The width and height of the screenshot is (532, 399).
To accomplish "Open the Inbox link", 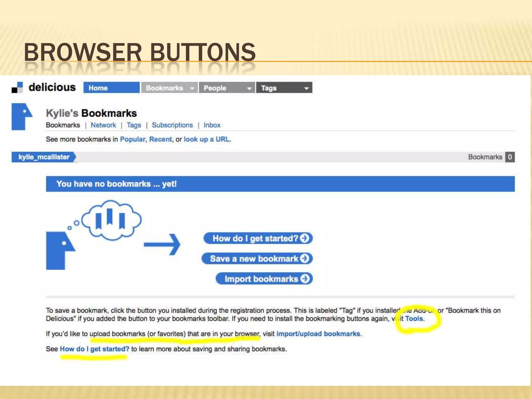I will pyautogui.click(x=212, y=125).
